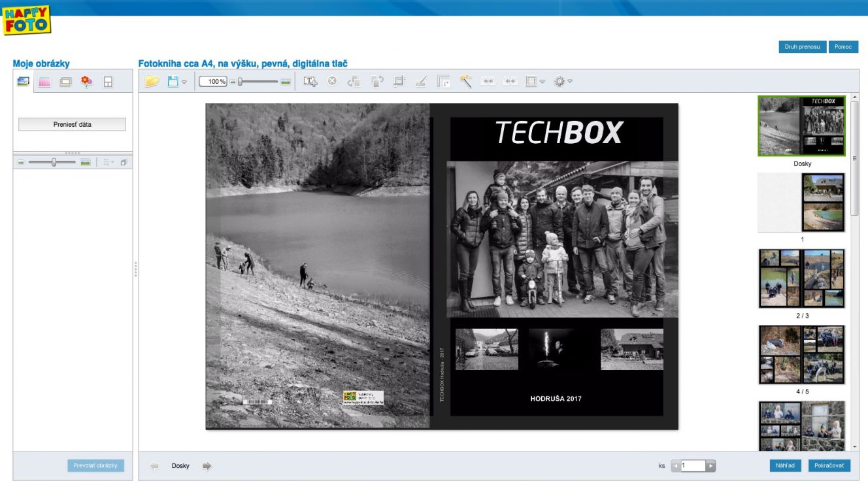Select the large group photo on front cover
Screen dimensions: 868x485
coord(562,239)
